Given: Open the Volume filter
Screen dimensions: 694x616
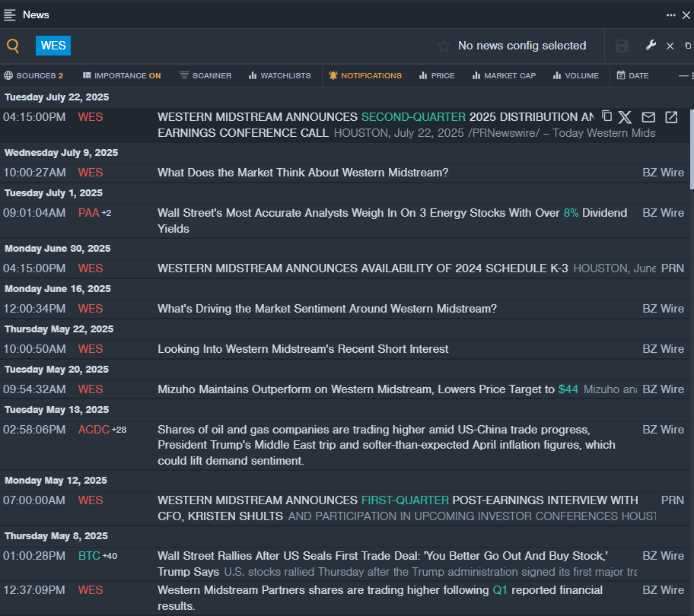Looking at the screenshot, I should tap(576, 75).
